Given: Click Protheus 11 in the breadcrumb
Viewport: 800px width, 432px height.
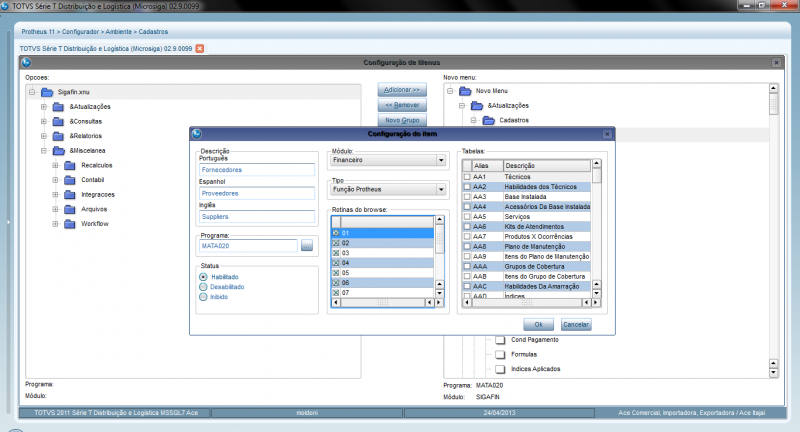Looking at the screenshot, I should pos(38,32).
